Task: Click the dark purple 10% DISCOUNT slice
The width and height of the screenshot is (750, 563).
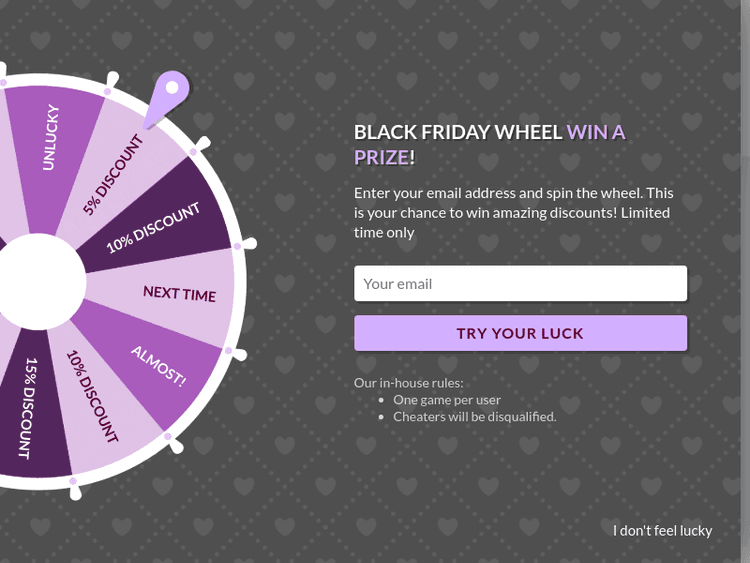Action: click(155, 226)
